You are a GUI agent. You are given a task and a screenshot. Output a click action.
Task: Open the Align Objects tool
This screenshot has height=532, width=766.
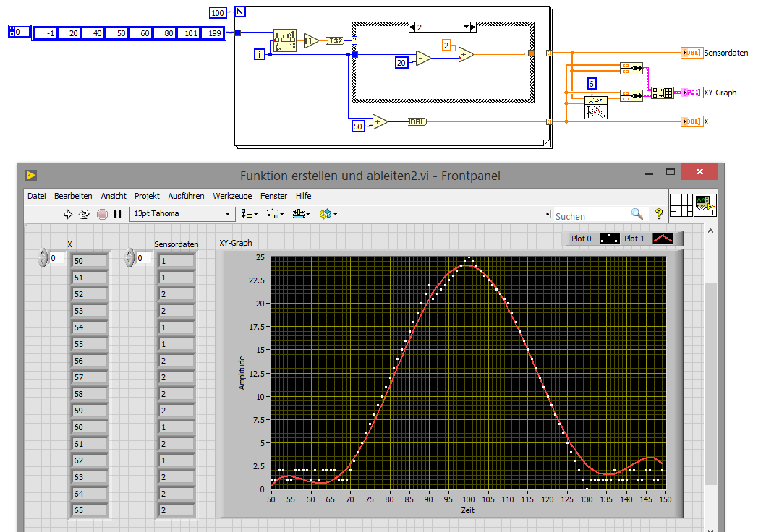pos(250,214)
